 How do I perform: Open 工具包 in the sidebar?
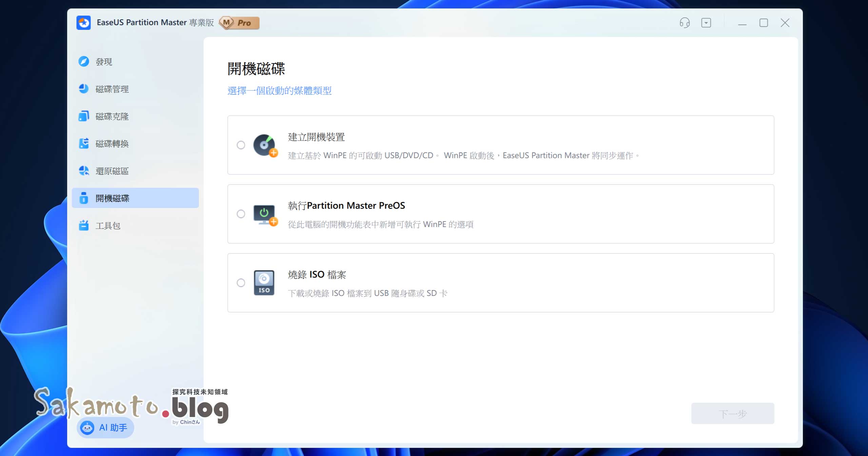(135, 225)
